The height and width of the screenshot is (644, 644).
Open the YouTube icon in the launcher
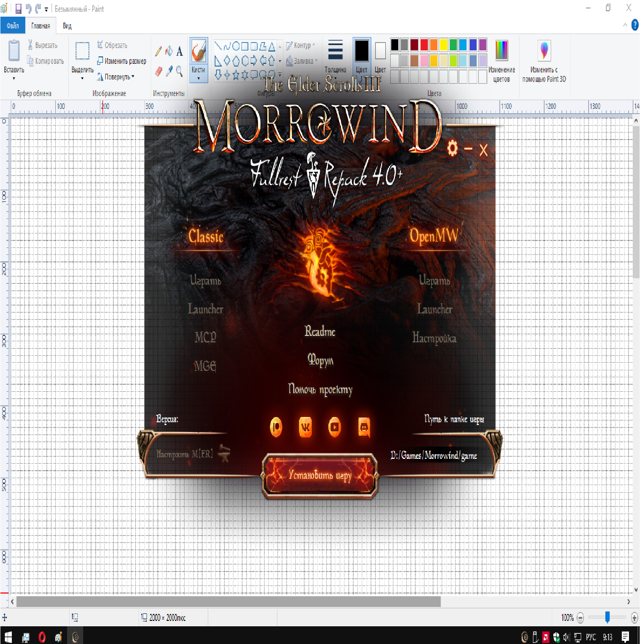[335, 428]
